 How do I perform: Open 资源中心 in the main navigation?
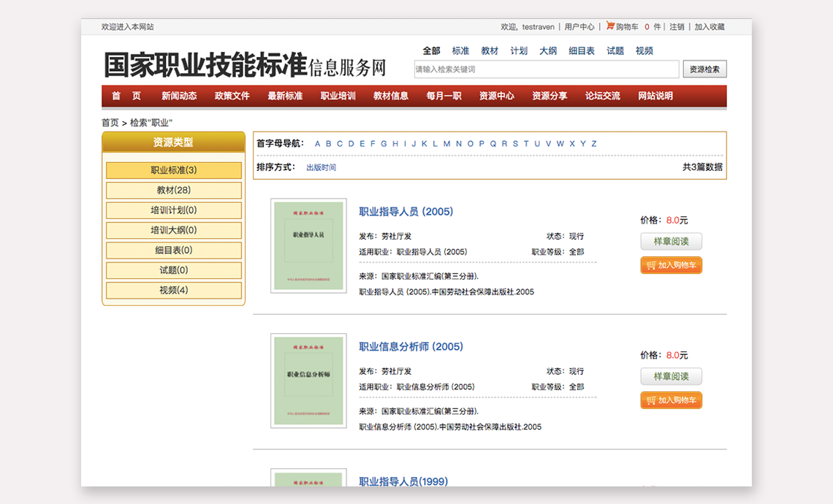pos(496,96)
